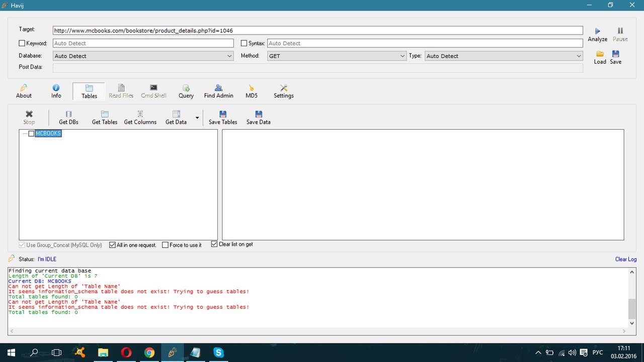The image size is (644, 362).
Task: Open the Cmd Shell section
Action: tap(153, 92)
